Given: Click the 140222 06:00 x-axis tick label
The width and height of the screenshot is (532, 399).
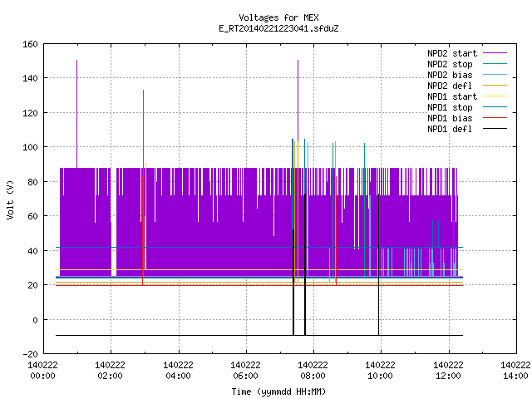Looking at the screenshot, I should (x=246, y=371).
